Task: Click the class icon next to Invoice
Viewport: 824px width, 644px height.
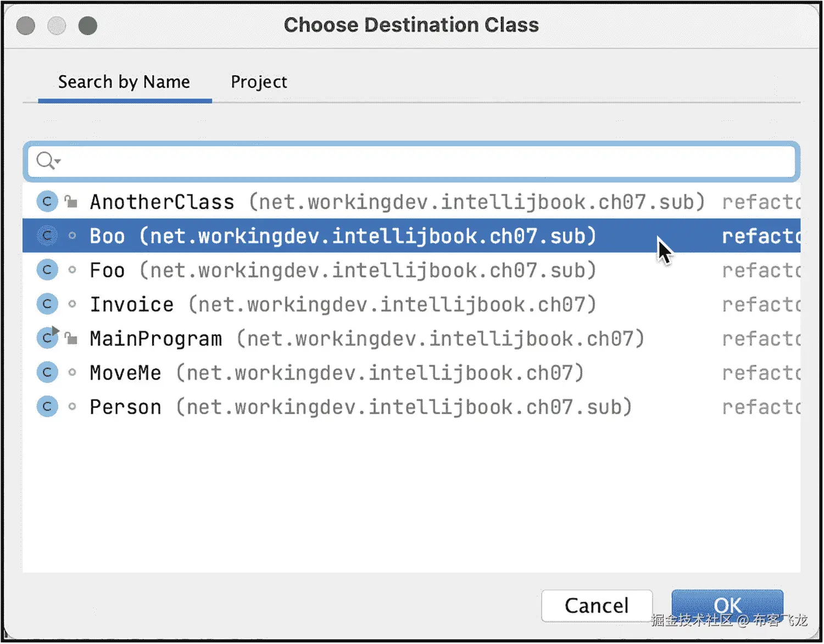Action: point(47,304)
